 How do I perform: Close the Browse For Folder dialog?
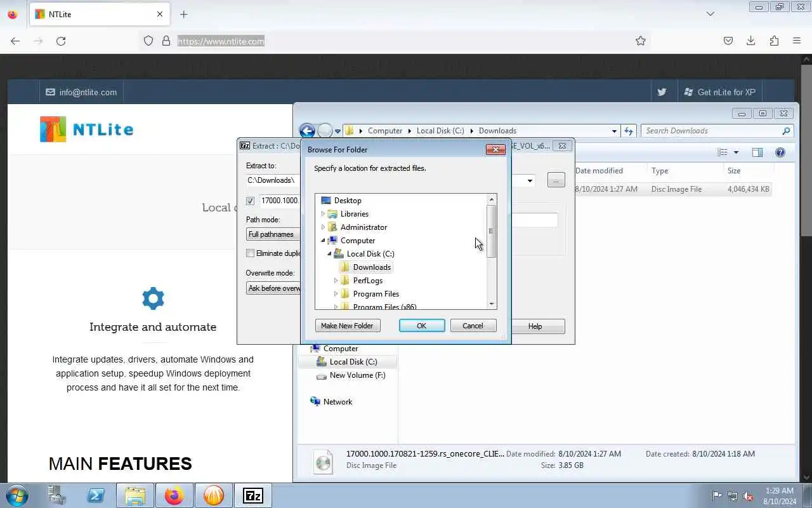pyautogui.click(x=495, y=150)
